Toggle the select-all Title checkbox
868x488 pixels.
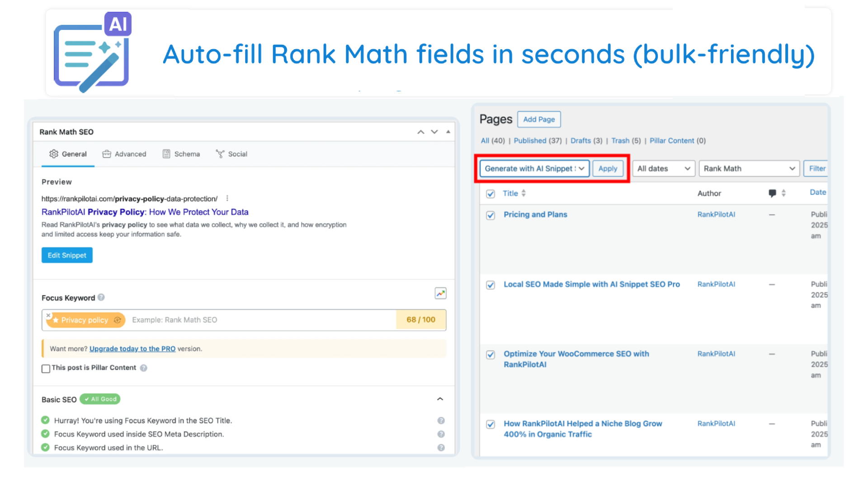tap(490, 194)
